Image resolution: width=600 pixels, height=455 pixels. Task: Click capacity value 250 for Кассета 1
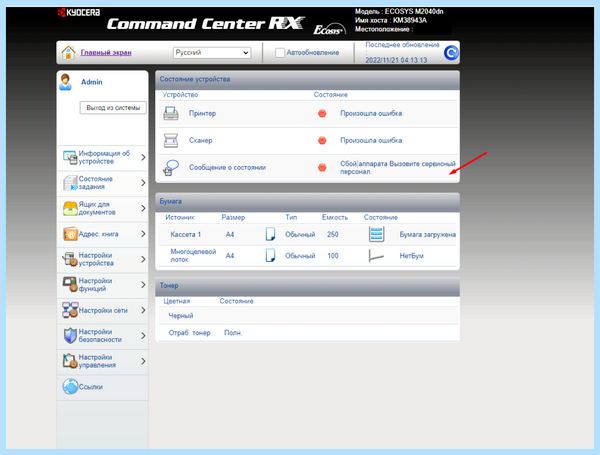point(333,234)
